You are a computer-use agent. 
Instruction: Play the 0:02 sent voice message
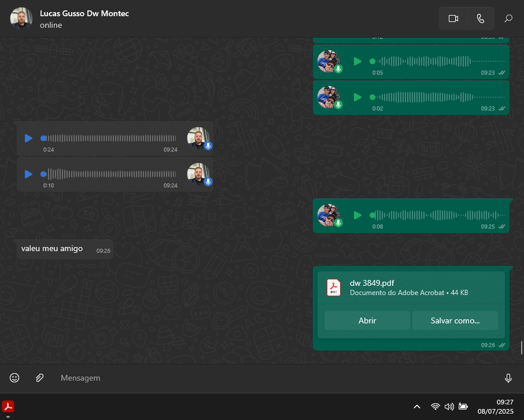pyautogui.click(x=357, y=97)
